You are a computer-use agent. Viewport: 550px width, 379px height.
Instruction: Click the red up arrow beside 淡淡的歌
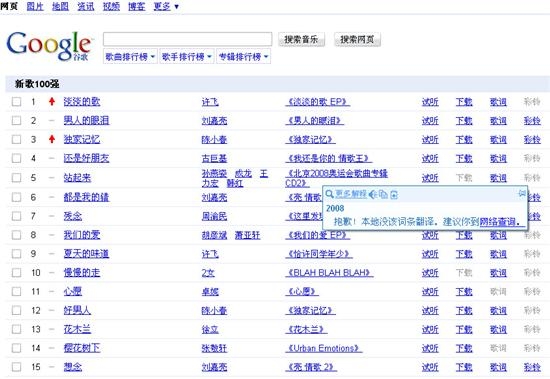click(52, 102)
